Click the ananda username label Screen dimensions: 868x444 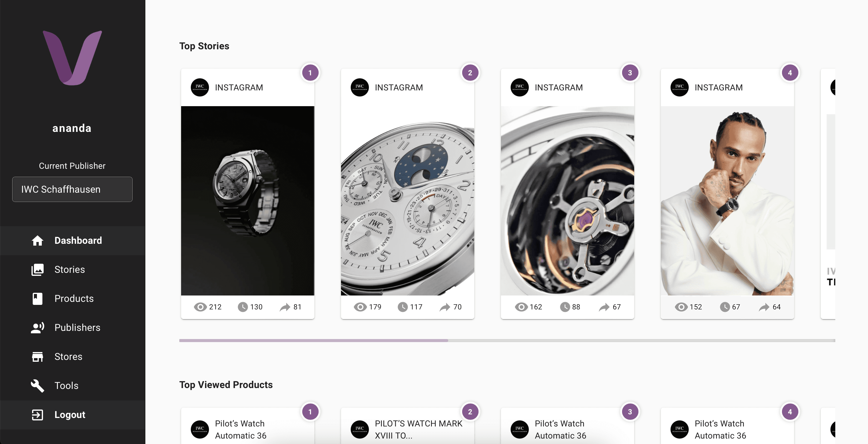click(72, 128)
